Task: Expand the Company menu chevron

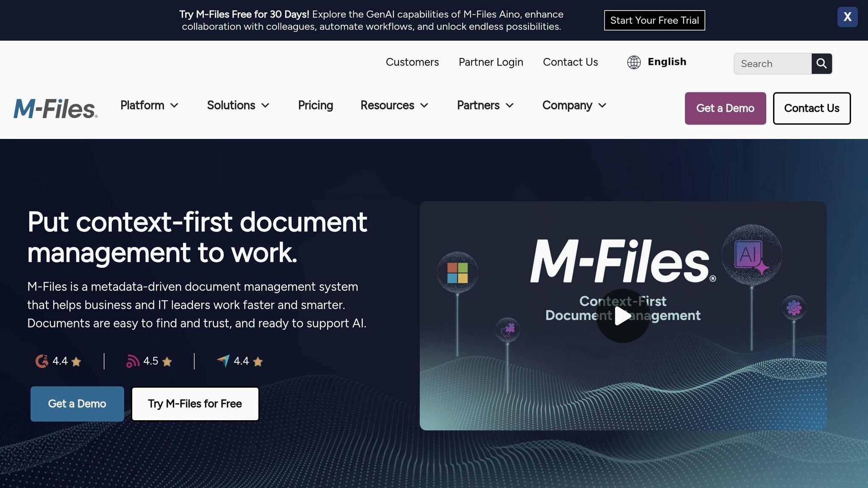Action: pyautogui.click(x=602, y=105)
